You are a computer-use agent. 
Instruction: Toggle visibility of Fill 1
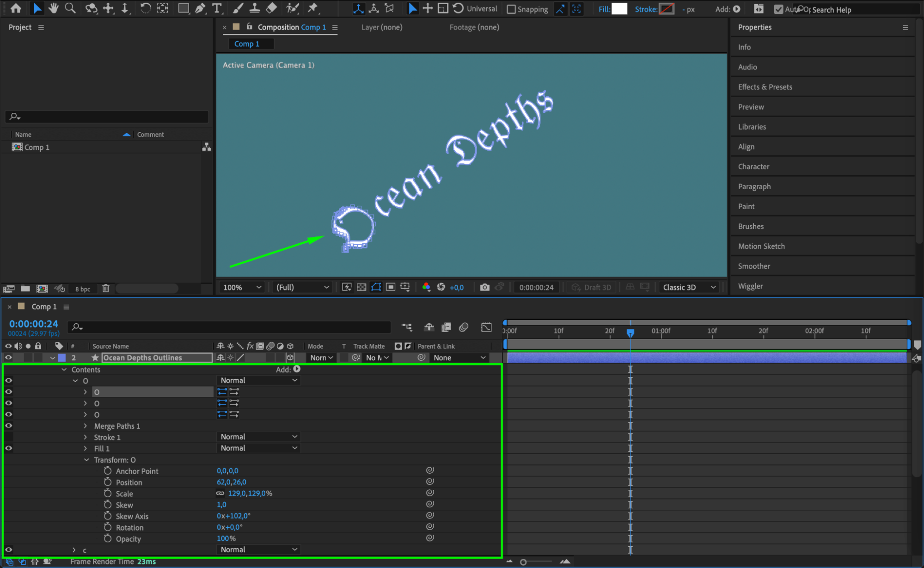click(x=8, y=448)
